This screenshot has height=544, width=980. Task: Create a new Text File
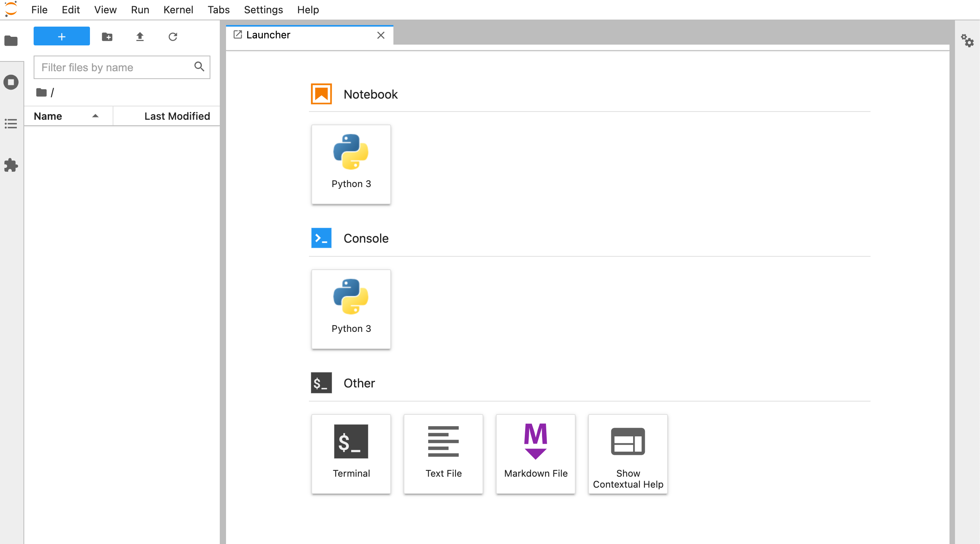pyautogui.click(x=443, y=454)
